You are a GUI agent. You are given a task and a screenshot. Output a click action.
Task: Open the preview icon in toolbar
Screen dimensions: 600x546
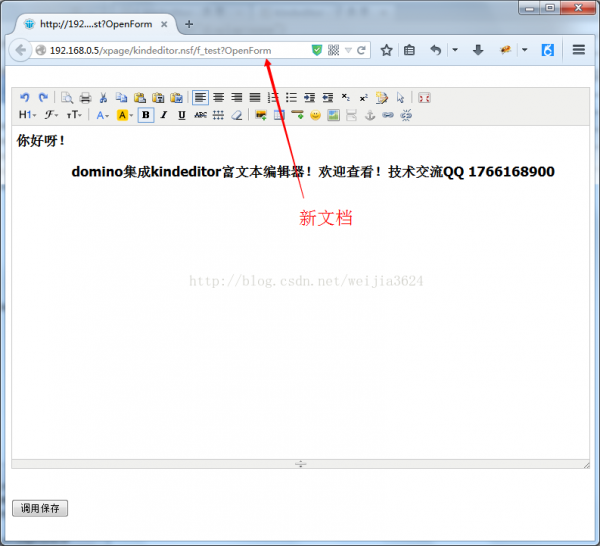pos(67,98)
